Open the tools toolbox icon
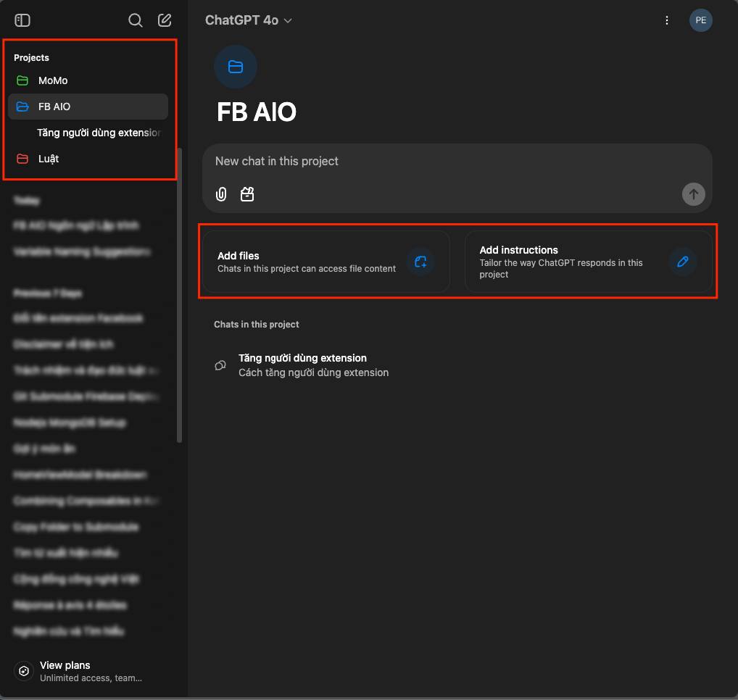 (247, 193)
